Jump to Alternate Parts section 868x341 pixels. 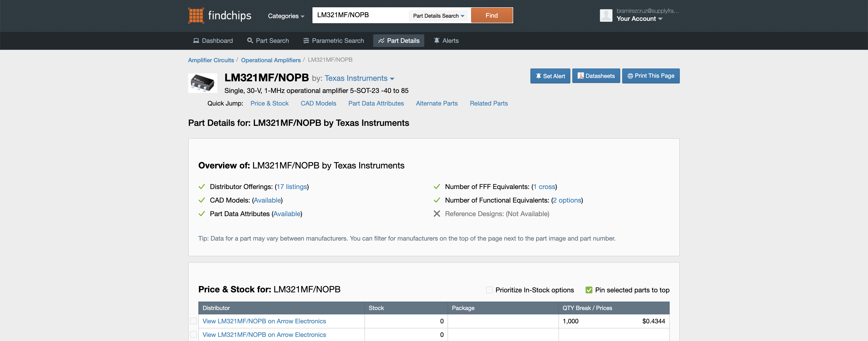[x=437, y=103]
